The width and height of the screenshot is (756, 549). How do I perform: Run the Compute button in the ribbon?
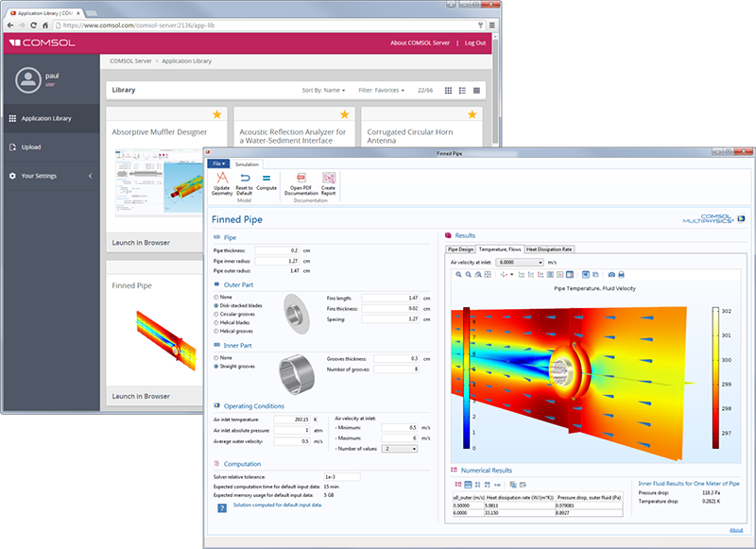(266, 181)
